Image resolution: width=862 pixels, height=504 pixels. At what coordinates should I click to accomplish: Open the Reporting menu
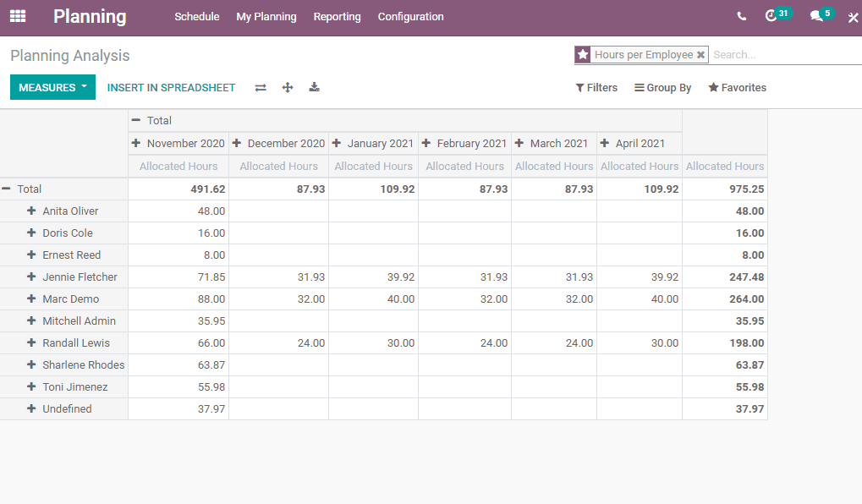pos(337,16)
